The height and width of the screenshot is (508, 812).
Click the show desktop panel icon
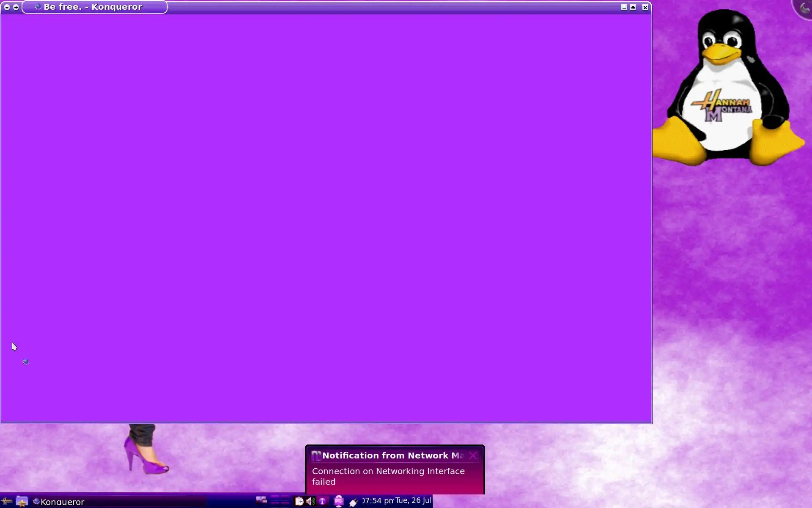pyautogui.click(x=261, y=500)
